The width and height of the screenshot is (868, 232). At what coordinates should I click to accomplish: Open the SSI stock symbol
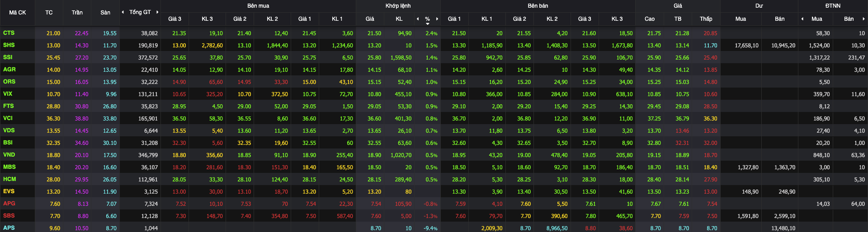click(8, 57)
